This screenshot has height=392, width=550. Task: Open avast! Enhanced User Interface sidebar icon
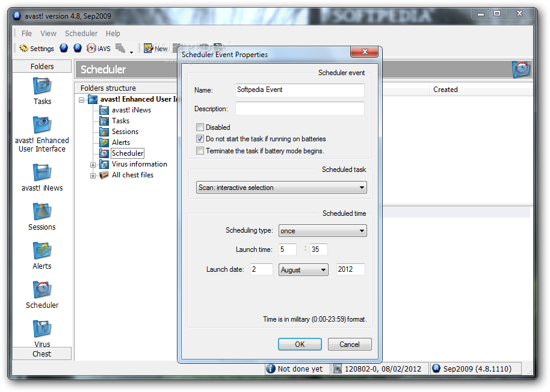pos(42,134)
